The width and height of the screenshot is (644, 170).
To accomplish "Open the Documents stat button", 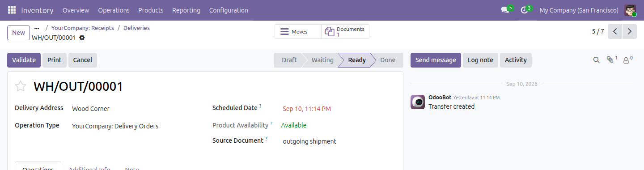I will point(345,32).
